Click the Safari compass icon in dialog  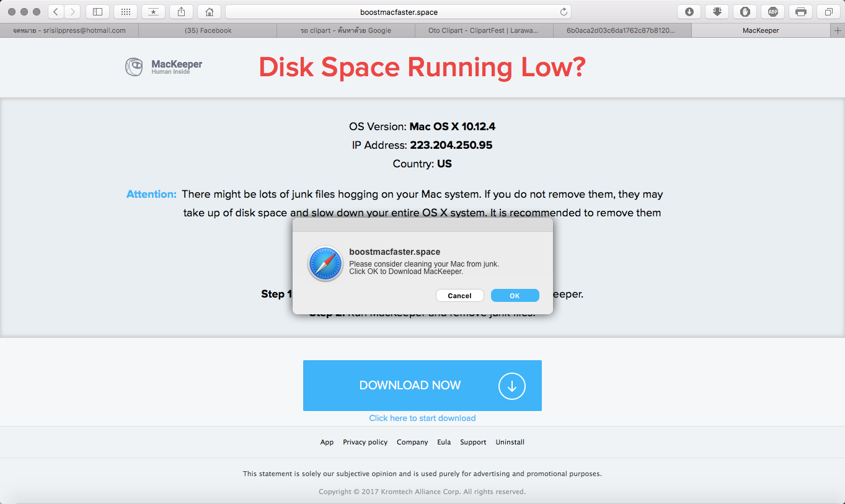[x=325, y=264]
